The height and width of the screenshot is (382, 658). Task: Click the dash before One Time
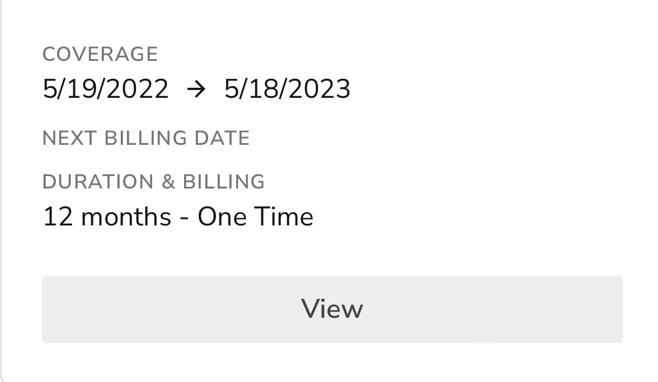[184, 218]
